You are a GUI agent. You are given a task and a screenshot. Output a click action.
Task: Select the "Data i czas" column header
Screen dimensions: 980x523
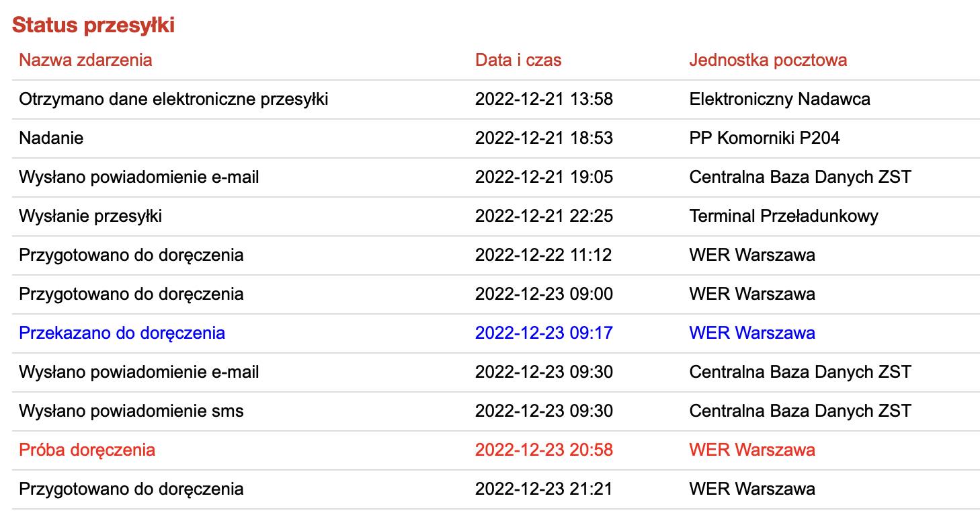(518, 60)
